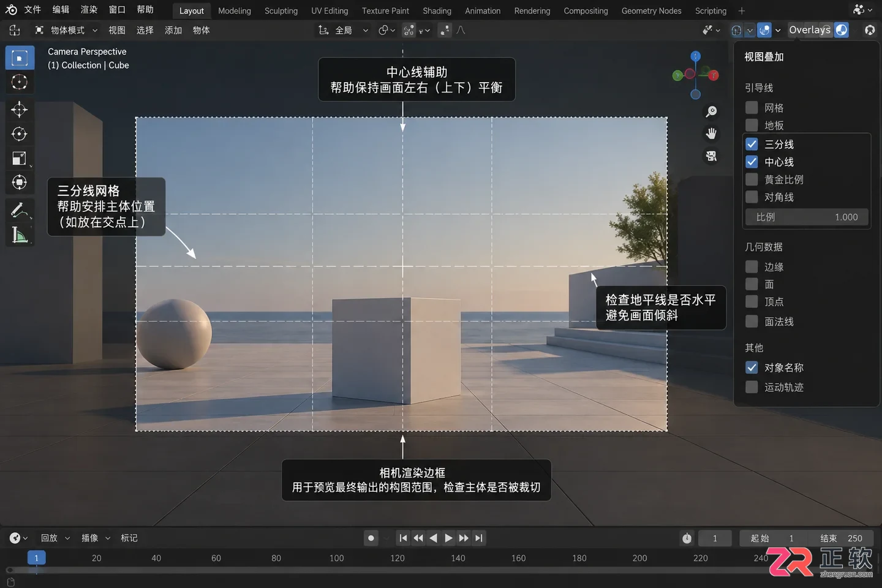Viewport: 882px width, 588px height.
Task: Open the scene selector icon at top right
Action: pos(862,10)
